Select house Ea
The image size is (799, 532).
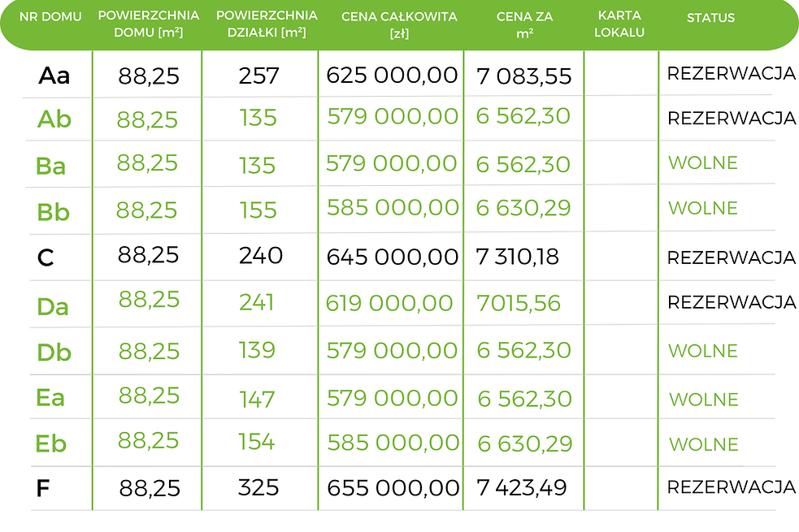pyautogui.click(x=50, y=398)
